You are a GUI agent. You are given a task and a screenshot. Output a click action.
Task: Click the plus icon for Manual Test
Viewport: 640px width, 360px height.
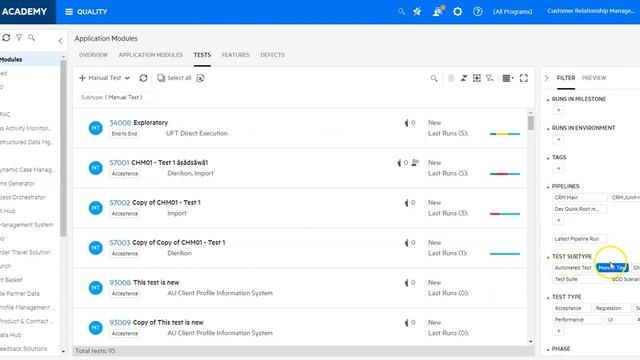coord(82,78)
